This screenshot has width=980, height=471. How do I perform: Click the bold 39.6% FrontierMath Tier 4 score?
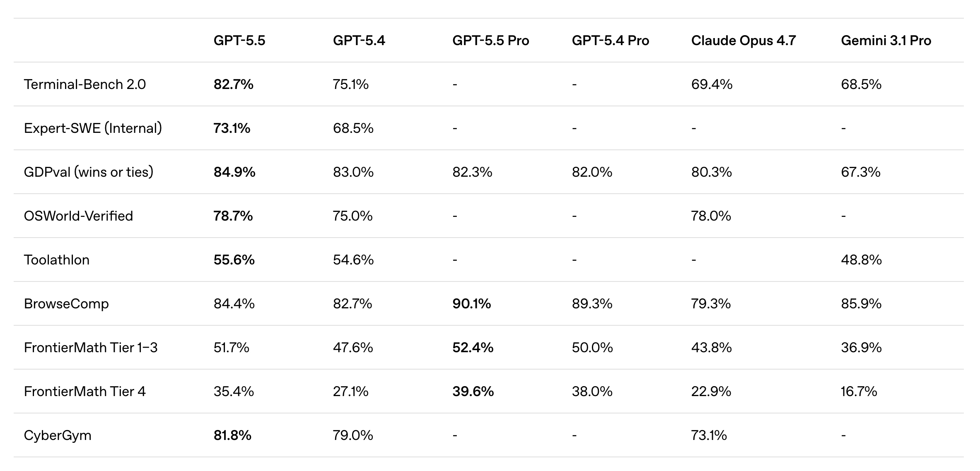pos(473,392)
